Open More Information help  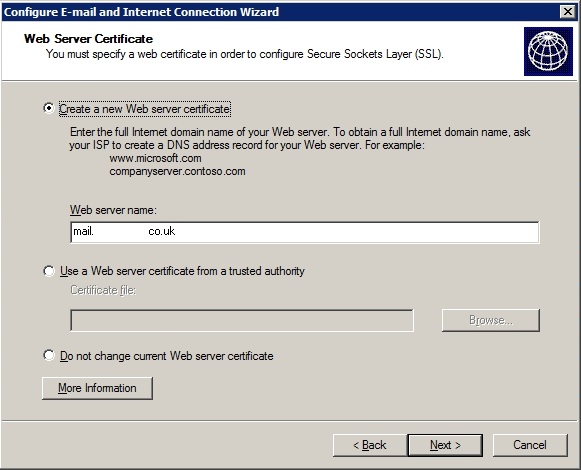[x=97, y=388]
